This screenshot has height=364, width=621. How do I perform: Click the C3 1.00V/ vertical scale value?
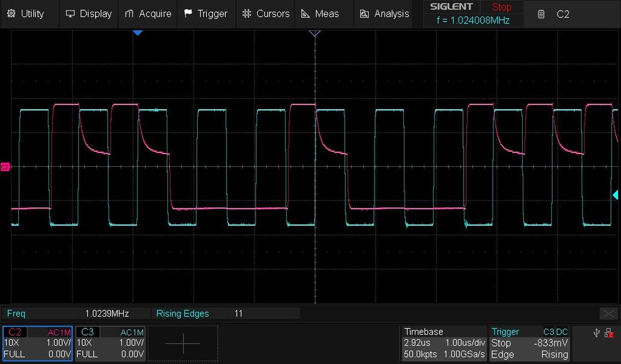coord(131,343)
